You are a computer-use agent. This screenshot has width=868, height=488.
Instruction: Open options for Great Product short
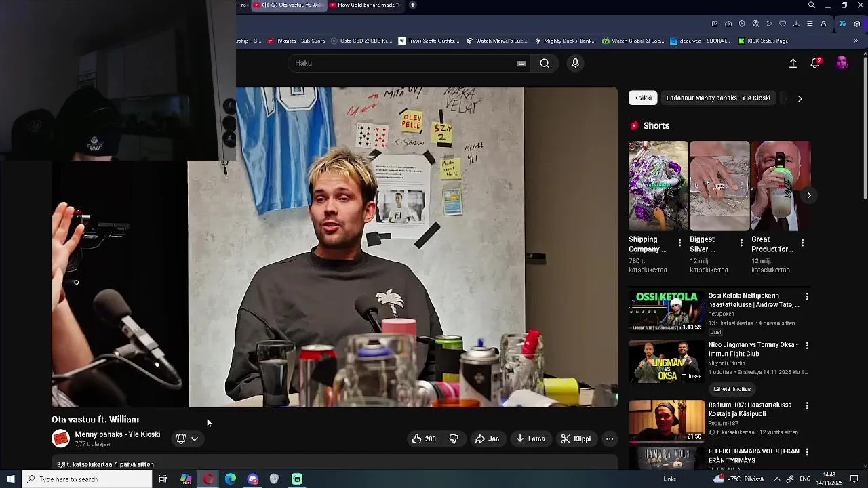(802, 243)
